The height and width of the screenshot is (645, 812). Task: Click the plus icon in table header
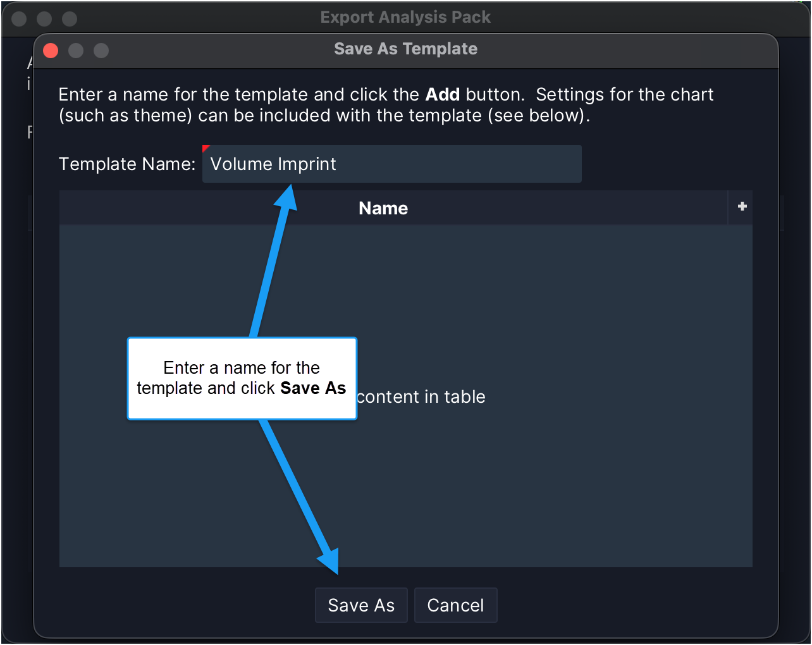(742, 207)
